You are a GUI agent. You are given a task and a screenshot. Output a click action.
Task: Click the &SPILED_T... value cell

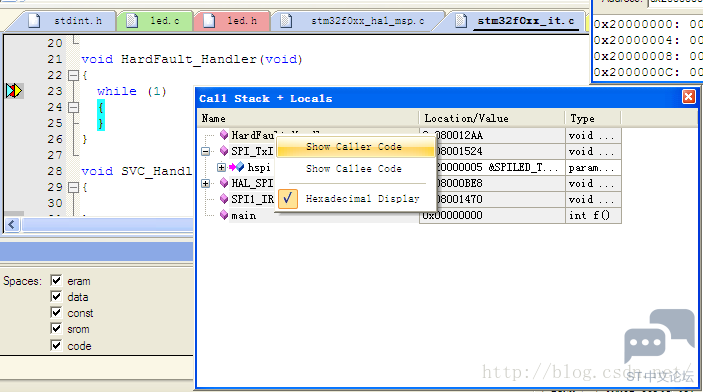click(x=492, y=167)
